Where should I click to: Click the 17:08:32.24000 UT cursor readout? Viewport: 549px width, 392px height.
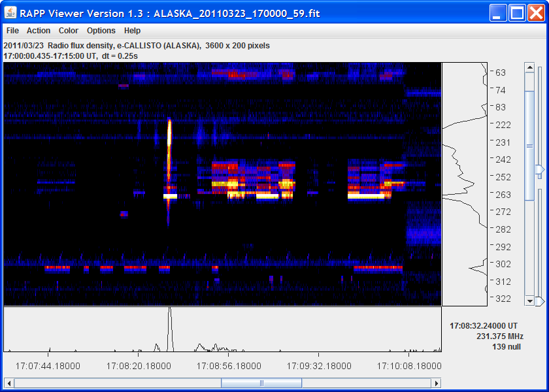[x=484, y=326]
